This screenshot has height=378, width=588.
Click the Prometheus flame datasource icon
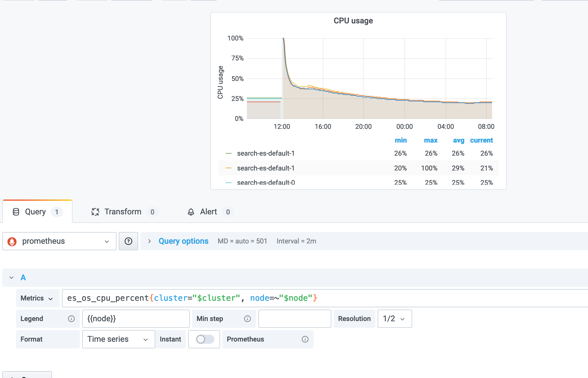[x=12, y=241]
